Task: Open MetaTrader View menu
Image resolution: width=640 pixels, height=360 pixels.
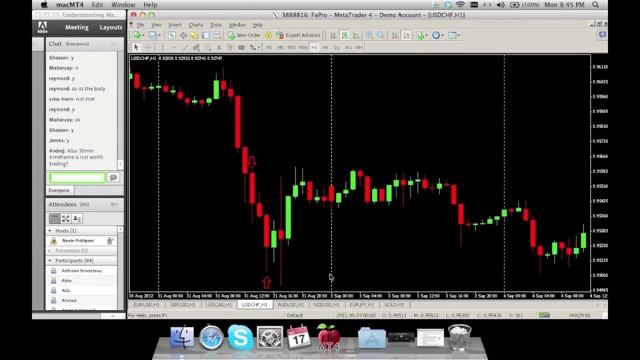Action: [157, 25]
